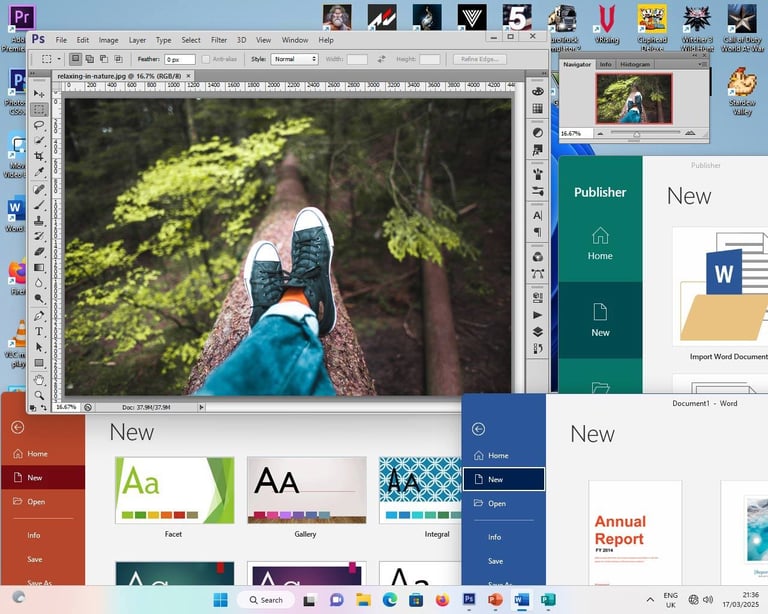Viewport: 768px width, 614px height.
Task: Click Info in the Word sidebar
Action: (x=494, y=537)
